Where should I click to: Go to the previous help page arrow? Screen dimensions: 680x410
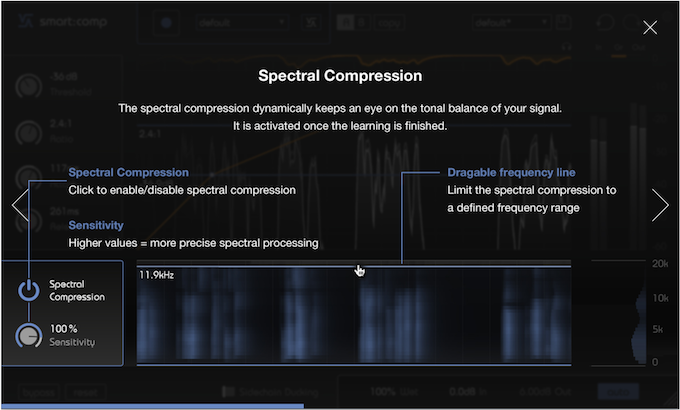20,205
